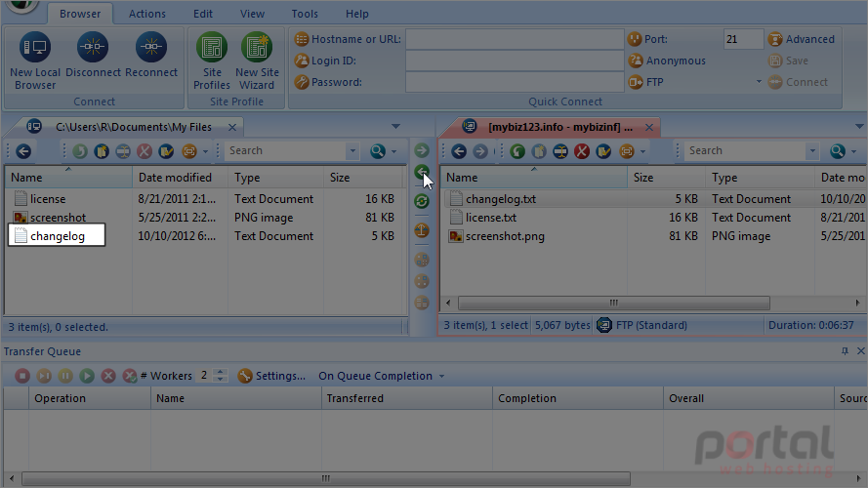The image size is (868, 488).
Task: Click orange view icon in local toolbar
Action: coord(189,151)
